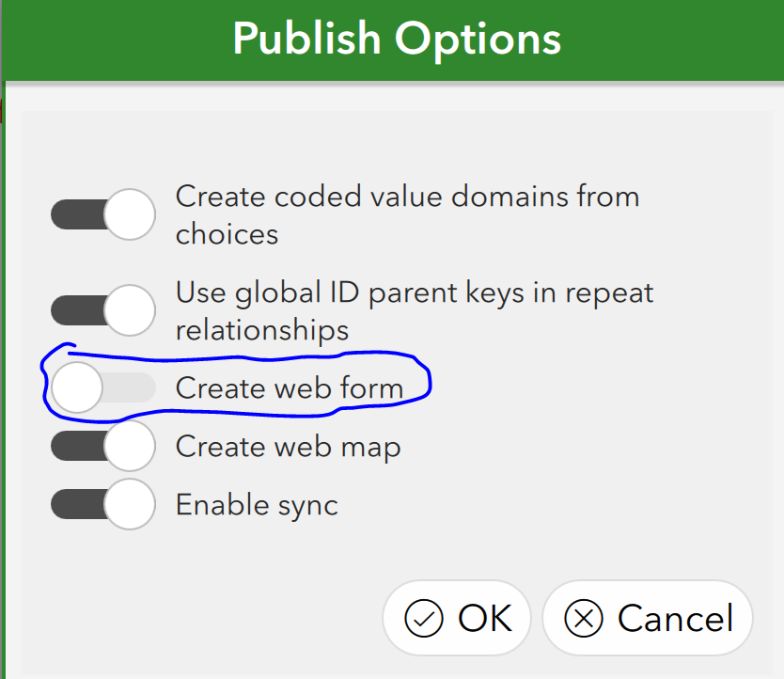Click the dark track of the Create web map switch
This screenshot has height=679, width=784.
click(77, 446)
